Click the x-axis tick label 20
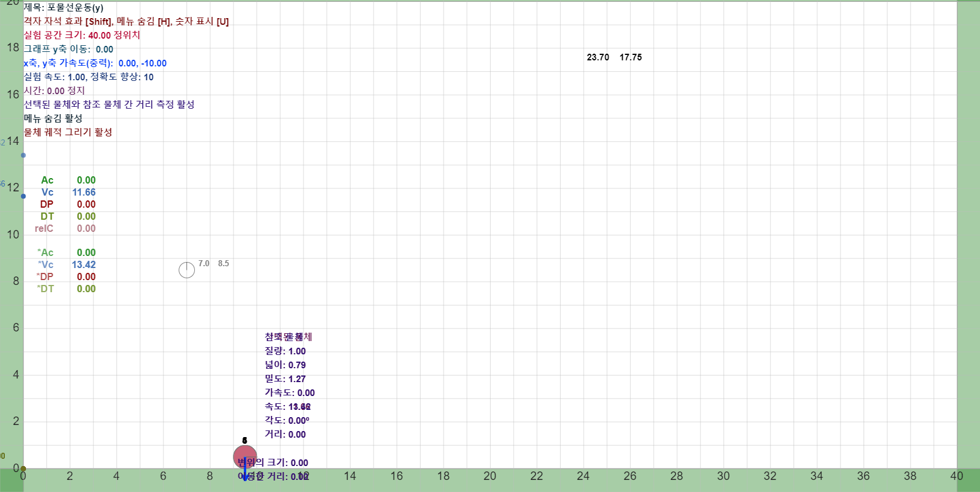980x492 pixels. click(490, 476)
